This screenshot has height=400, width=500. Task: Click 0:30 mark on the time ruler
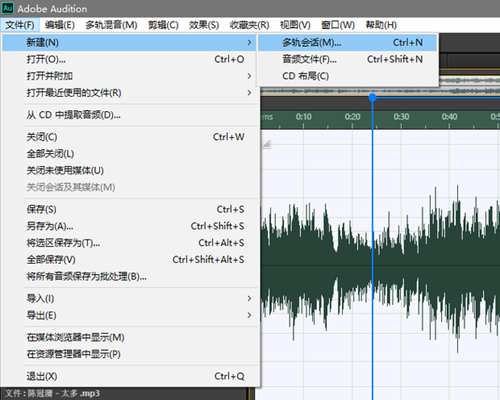[401, 117]
